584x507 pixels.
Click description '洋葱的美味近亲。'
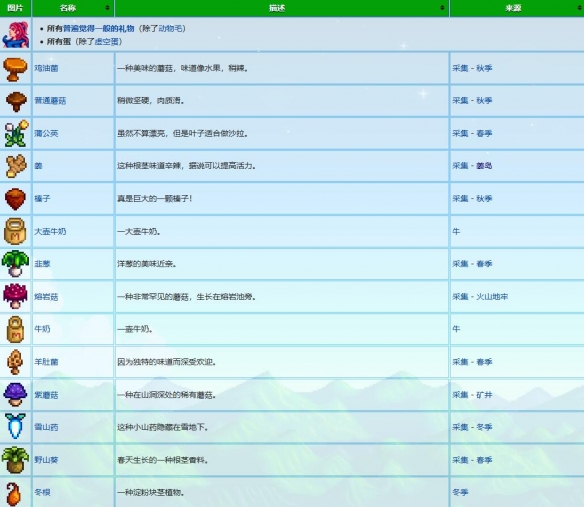[147, 264]
